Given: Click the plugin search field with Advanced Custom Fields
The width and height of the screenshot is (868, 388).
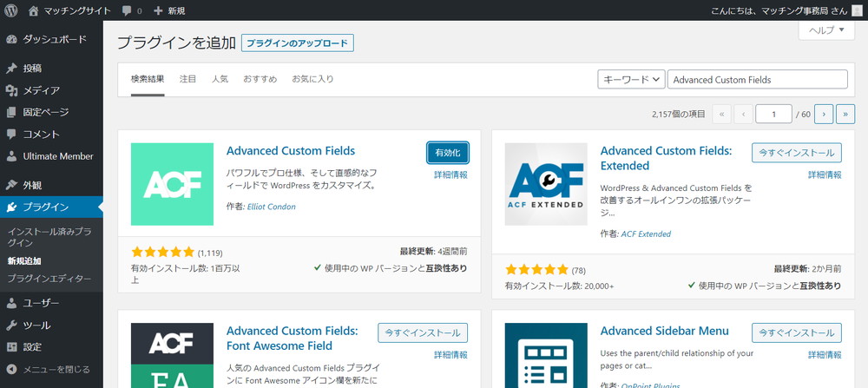Looking at the screenshot, I should click(758, 79).
